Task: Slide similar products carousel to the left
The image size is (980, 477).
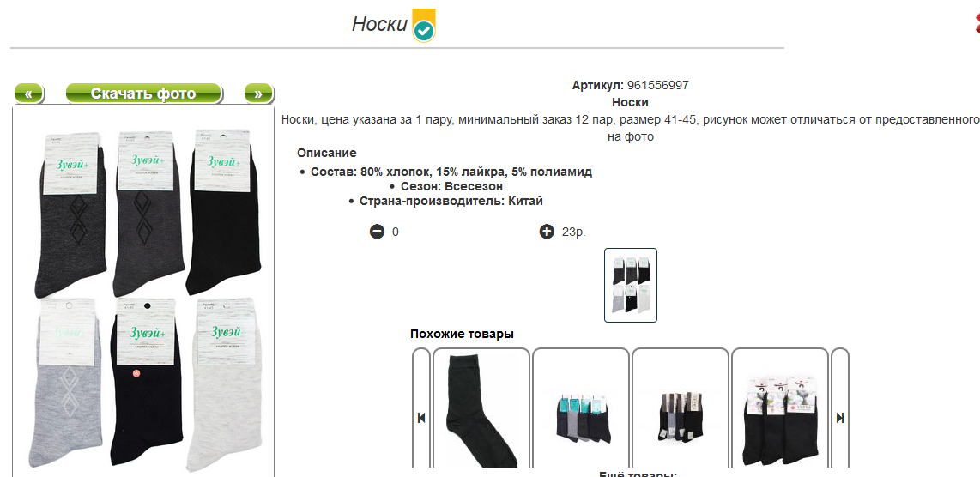Action: [421, 408]
